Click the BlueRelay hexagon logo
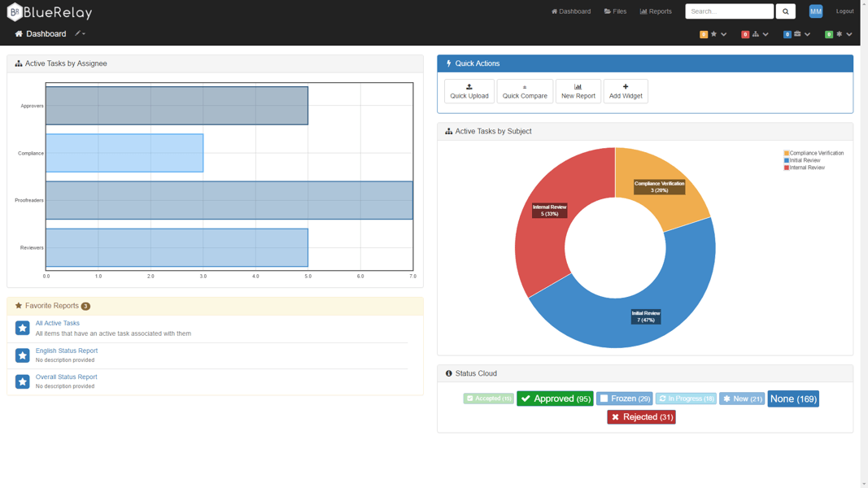The image size is (868, 488). point(14,12)
